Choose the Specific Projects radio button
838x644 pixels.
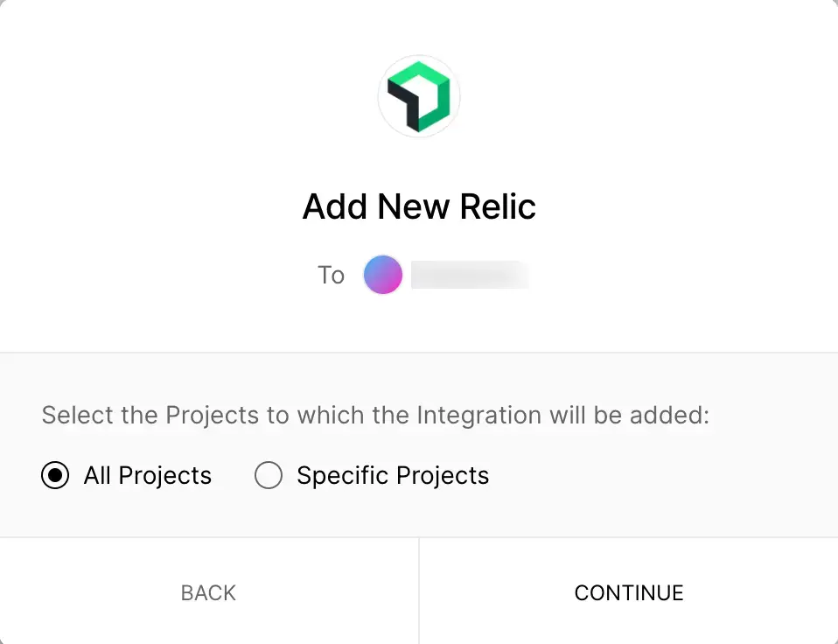coord(269,476)
